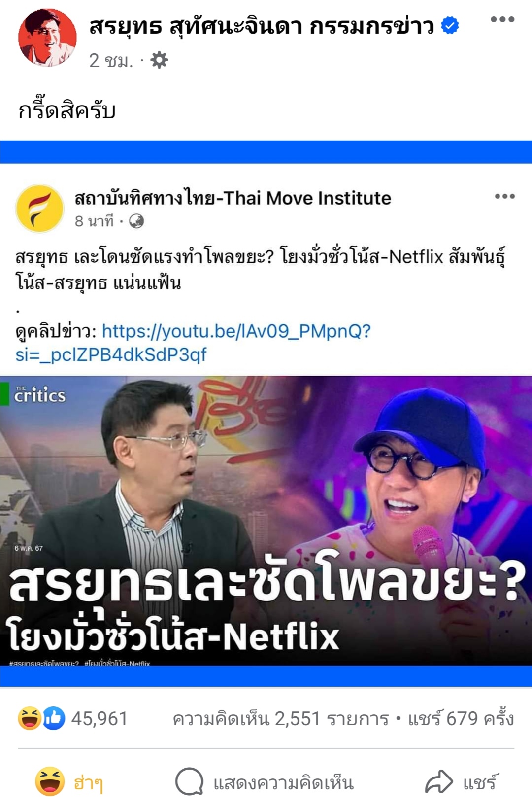The width and height of the screenshot is (532, 812).
Task: Open shared post's three-dot options menu
Action: [505, 196]
